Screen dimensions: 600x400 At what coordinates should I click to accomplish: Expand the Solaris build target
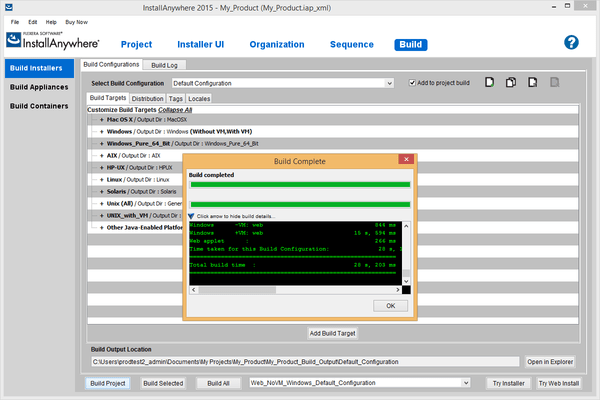click(102, 192)
